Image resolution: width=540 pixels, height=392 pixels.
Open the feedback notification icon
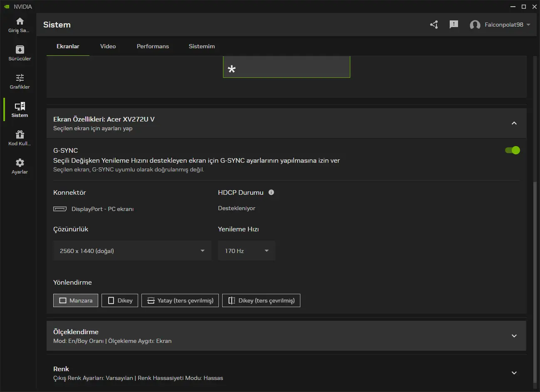(454, 25)
